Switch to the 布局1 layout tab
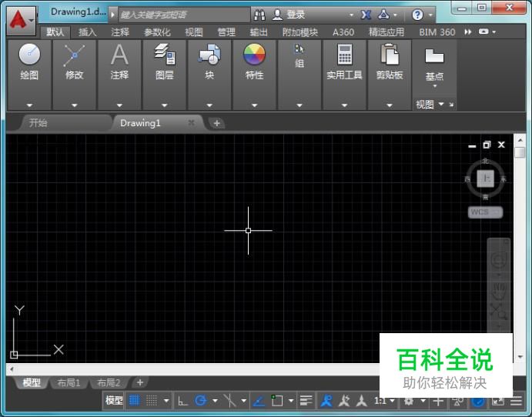 [x=69, y=382]
